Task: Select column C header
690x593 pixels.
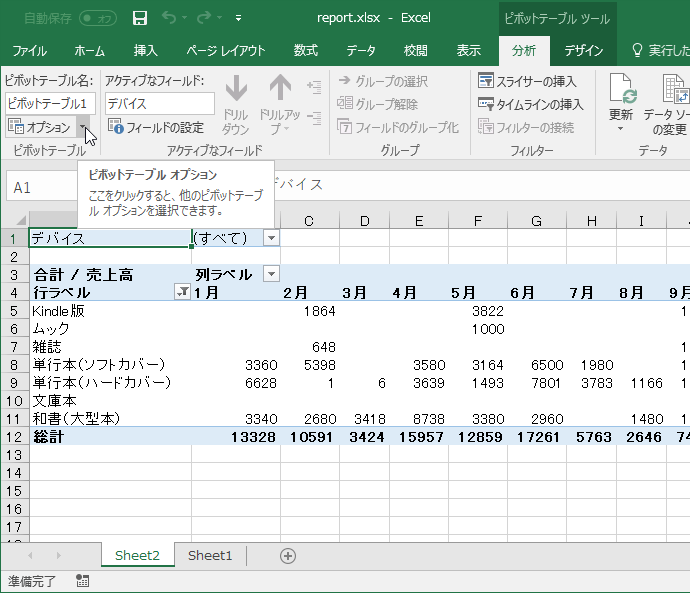Action: click(x=309, y=220)
